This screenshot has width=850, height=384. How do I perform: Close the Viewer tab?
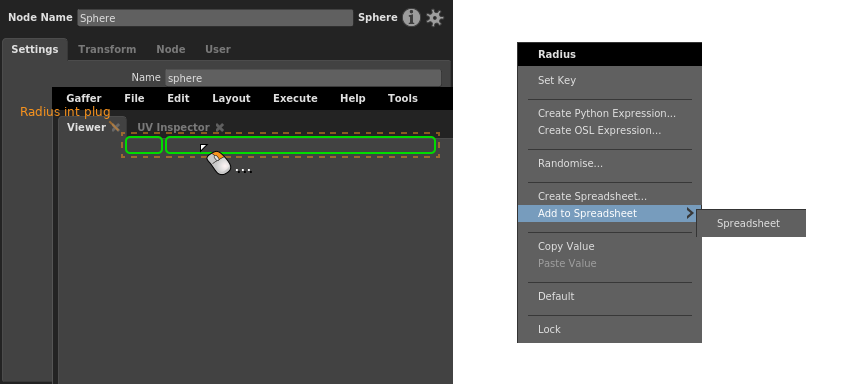pos(114,127)
